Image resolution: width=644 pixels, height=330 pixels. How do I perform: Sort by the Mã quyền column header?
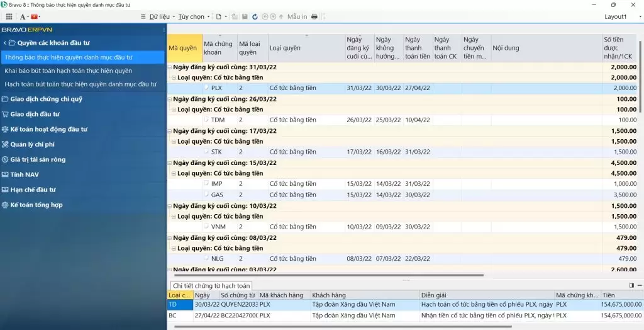pos(184,48)
